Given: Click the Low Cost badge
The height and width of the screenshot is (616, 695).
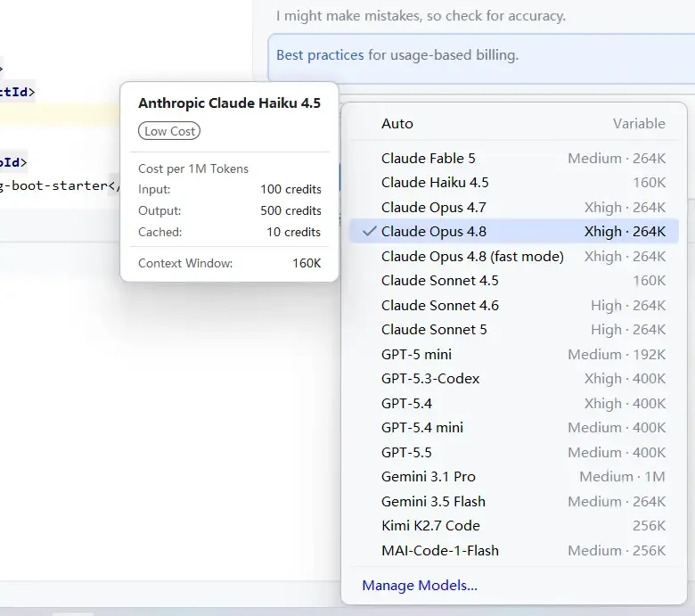Looking at the screenshot, I should 169,131.
